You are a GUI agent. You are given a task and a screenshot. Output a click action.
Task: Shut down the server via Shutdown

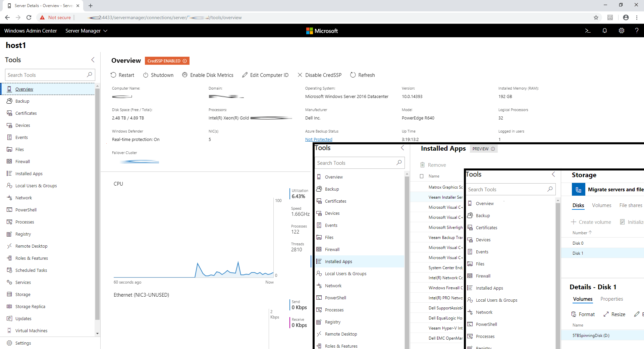(x=158, y=75)
